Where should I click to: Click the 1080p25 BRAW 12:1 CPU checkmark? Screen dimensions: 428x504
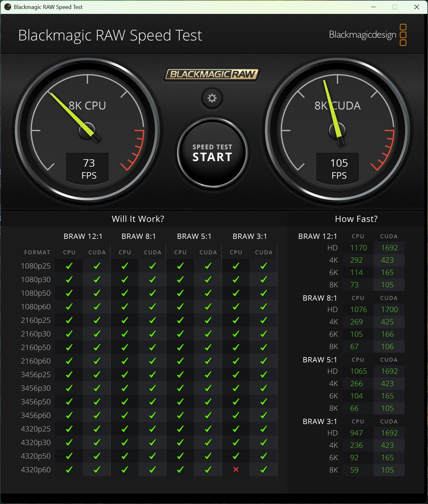click(x=69, y=266)
